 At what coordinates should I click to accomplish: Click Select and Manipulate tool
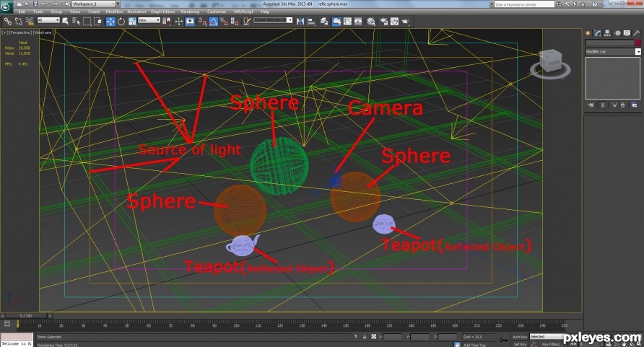178,22
